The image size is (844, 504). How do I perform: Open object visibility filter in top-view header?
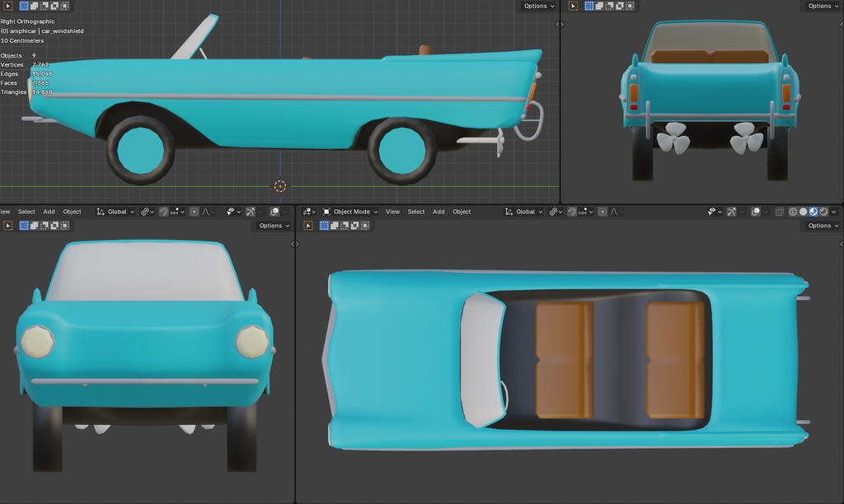(715, 212)
